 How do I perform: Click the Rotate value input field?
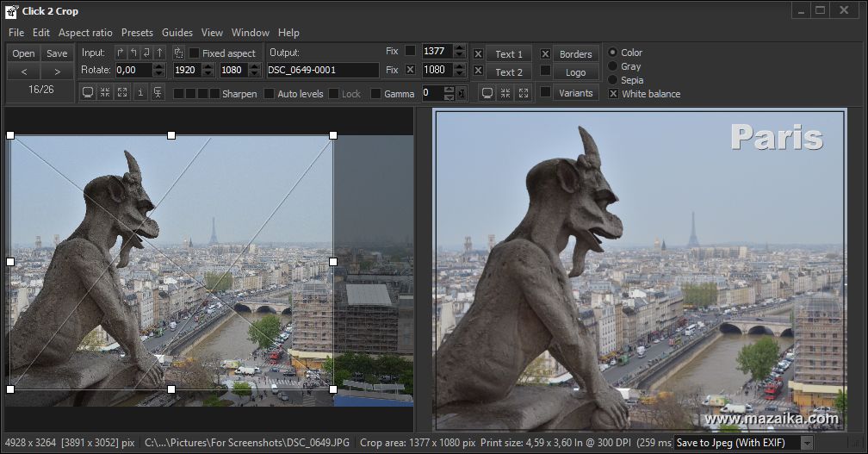[x=133, y=70]
